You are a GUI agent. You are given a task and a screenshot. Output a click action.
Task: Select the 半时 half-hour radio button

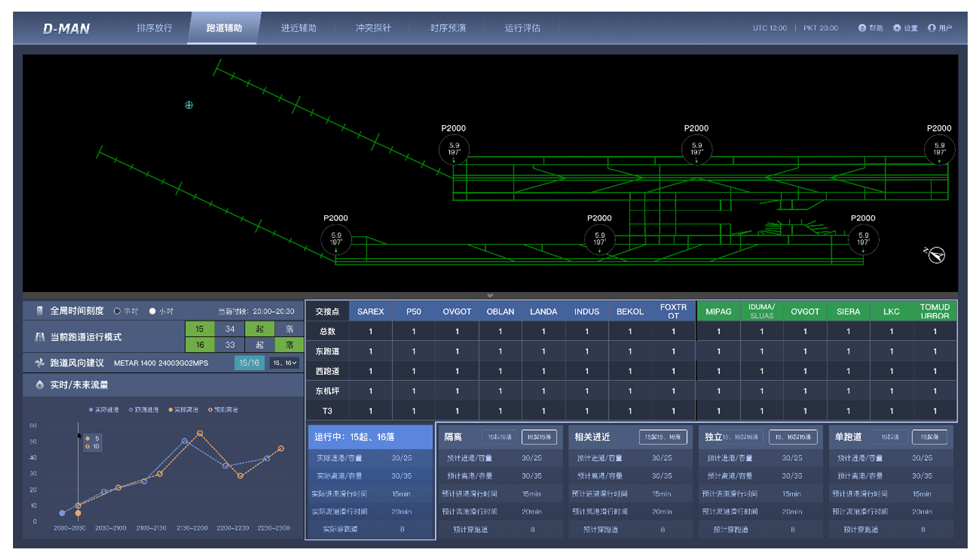(x=117, y=311)
